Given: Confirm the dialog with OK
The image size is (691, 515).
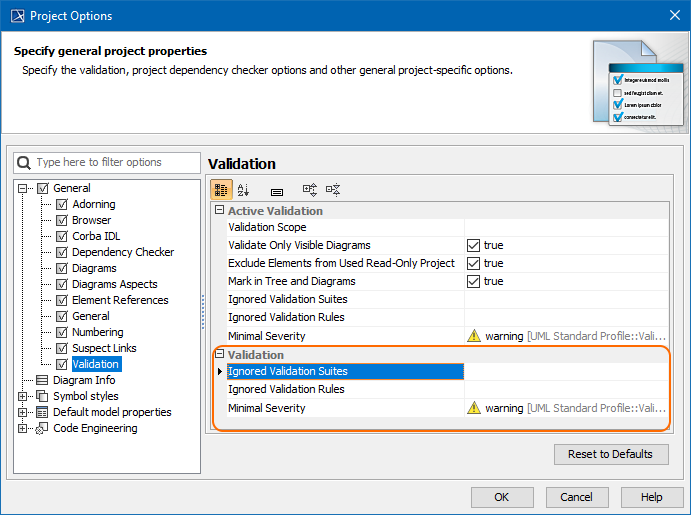Looking at the screenshot, I should click(x=501, y=497).
